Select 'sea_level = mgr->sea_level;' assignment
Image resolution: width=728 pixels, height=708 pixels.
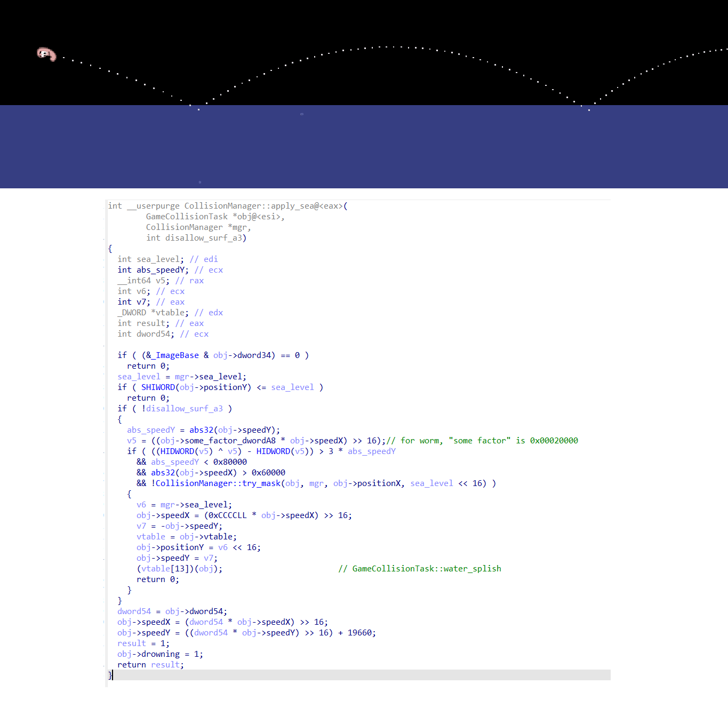tap(182, 377)
